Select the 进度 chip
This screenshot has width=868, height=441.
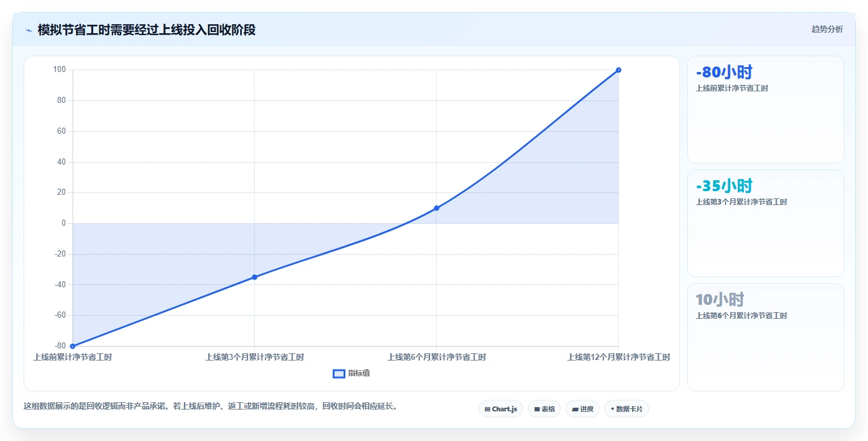tap(582, 409)
